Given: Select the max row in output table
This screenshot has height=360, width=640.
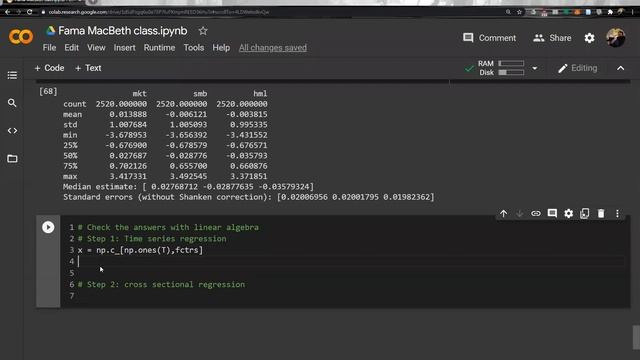Looking at the screenshot, I should click(x=165, y=176).
